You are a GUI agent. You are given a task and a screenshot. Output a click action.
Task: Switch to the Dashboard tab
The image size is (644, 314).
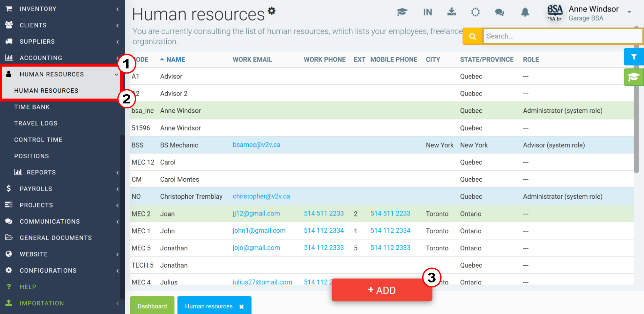pyautogui.click(x=152, y=306)
